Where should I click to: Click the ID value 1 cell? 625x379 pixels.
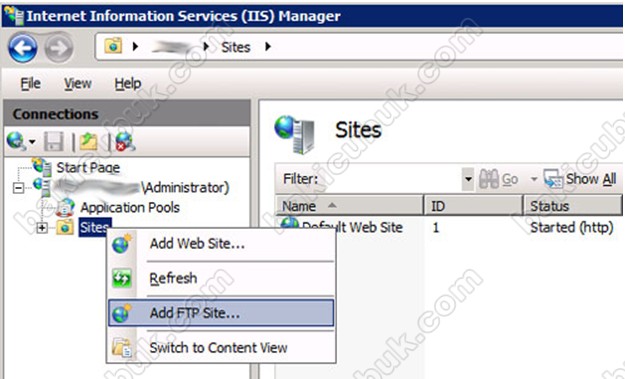436,228
